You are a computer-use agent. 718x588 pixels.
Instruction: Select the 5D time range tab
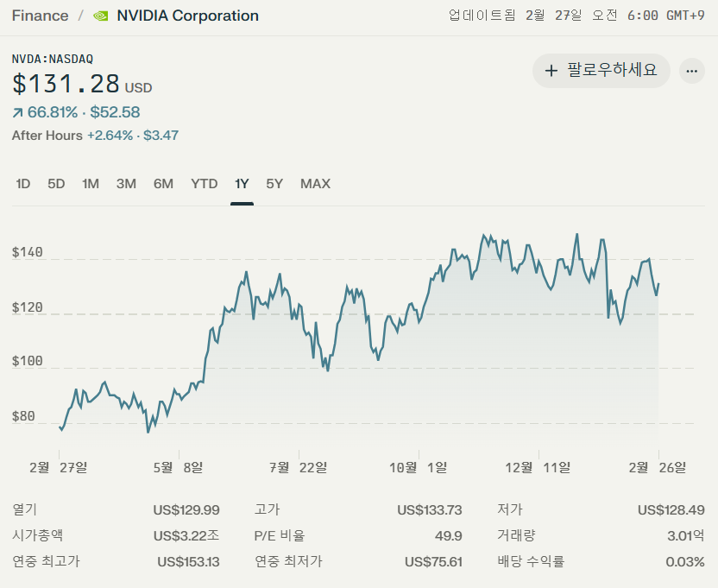tap(56, 184)
